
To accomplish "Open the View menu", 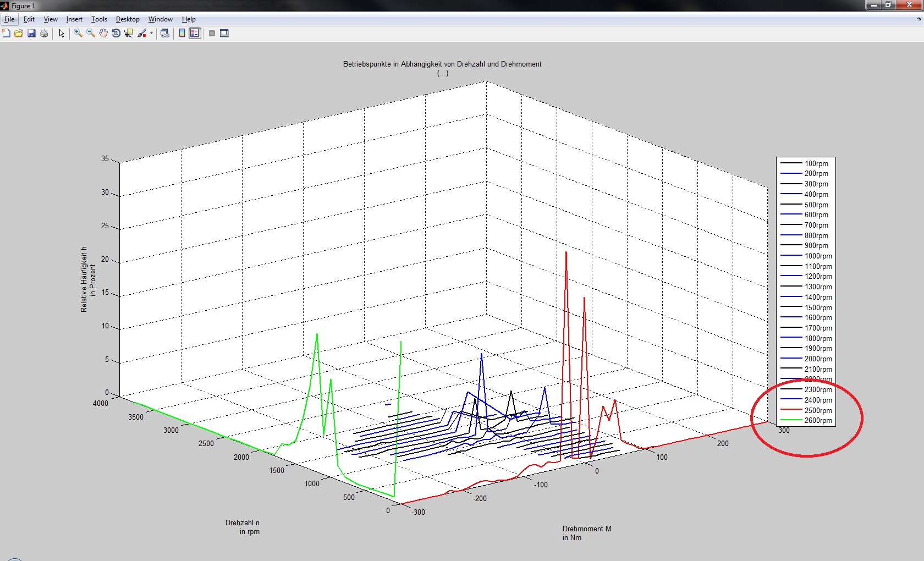I will (x=51, y=19).
